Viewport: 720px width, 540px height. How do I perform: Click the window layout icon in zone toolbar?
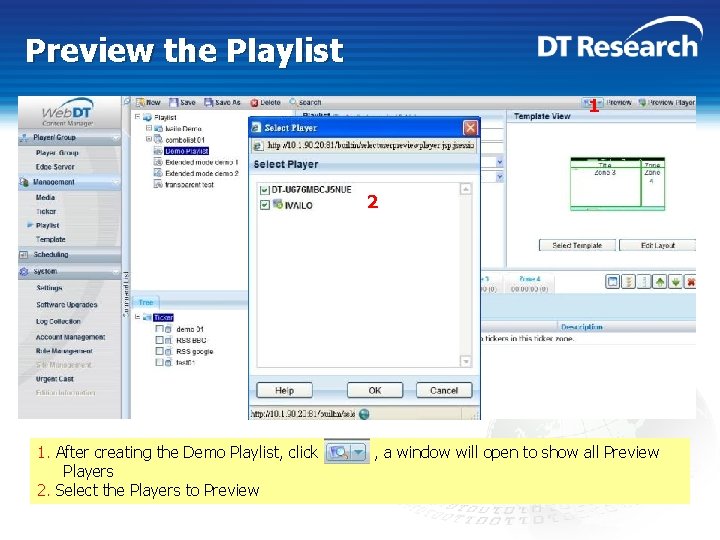pyautogui.click(x=613, y=281)
